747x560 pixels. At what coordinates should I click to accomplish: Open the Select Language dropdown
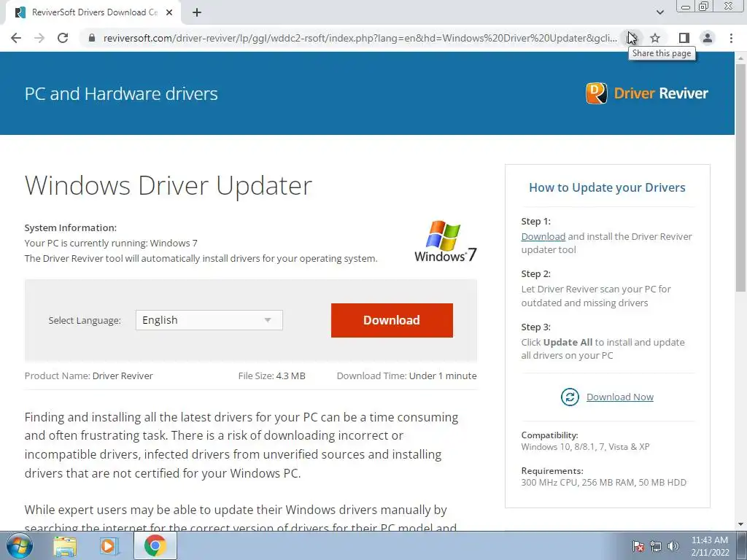point(209,320)
